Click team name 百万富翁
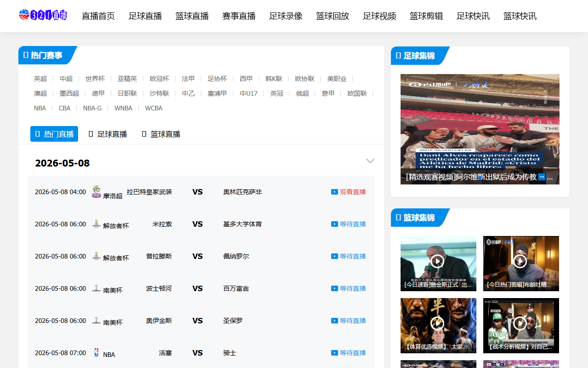588x368 pixels. 236,288
